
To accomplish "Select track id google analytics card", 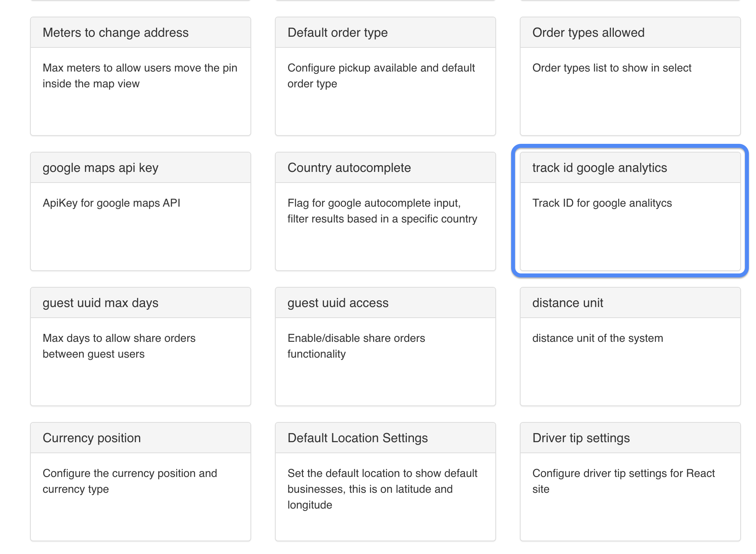I will 630,211.
